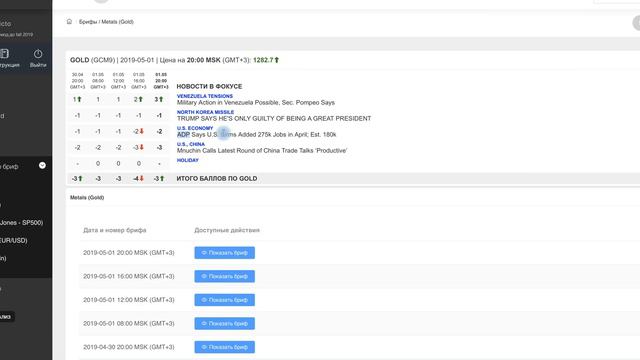Open the Jones - SP500 sidebar item
Image resolution: width=640 pixels, height=360 pixels.
tap(21, 222)
